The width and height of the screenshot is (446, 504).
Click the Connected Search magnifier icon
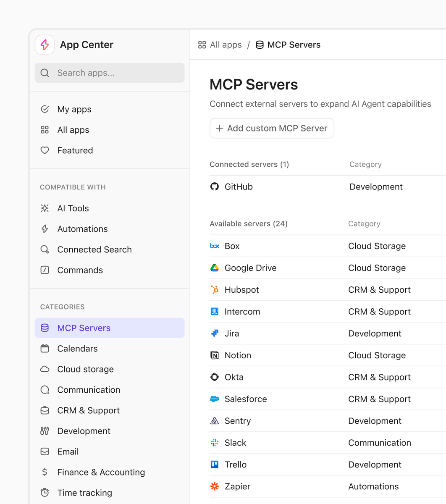pos(45,249)
